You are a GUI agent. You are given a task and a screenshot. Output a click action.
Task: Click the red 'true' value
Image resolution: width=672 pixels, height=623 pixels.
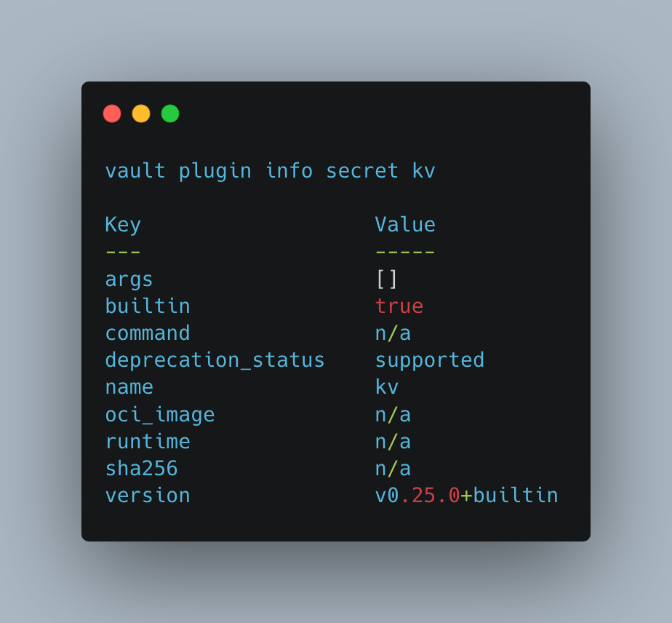[399, 306]
